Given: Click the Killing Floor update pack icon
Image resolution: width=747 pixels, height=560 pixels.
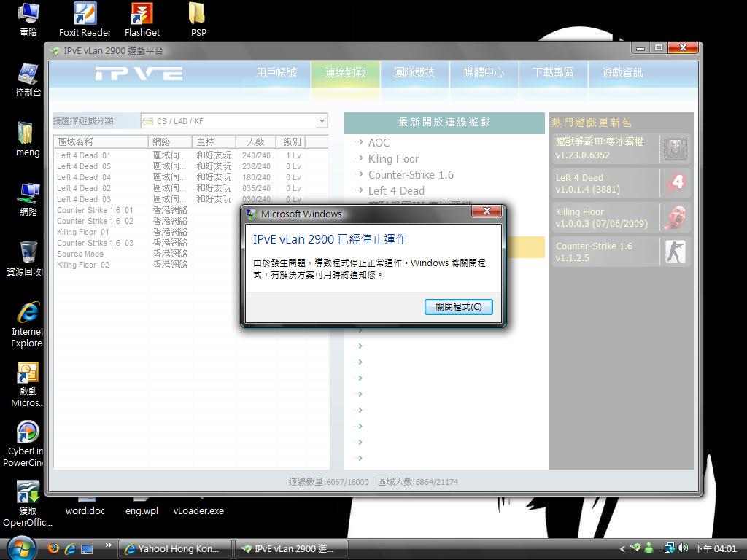Looking at the screenshot, I should [675, 217].
